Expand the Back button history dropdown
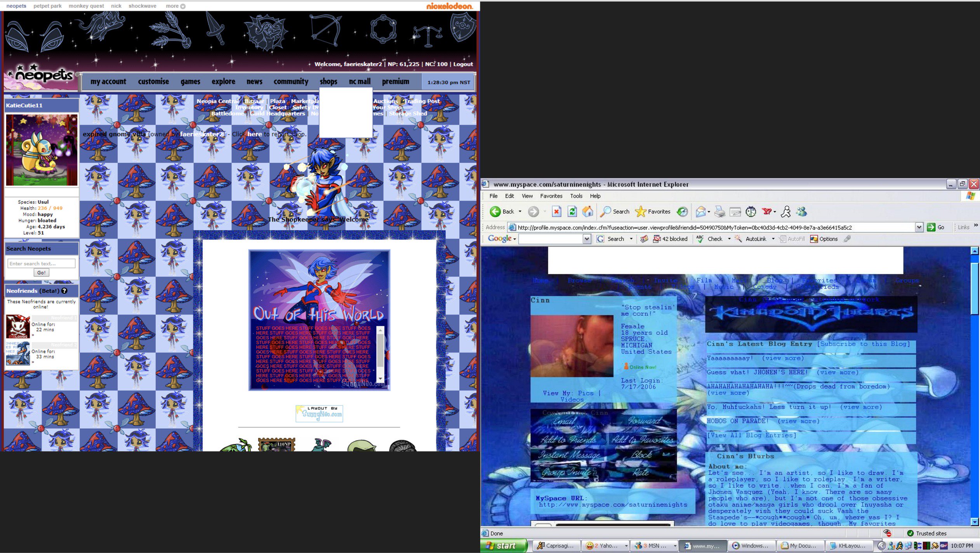The image size is (980, 553). coord(520,211)
